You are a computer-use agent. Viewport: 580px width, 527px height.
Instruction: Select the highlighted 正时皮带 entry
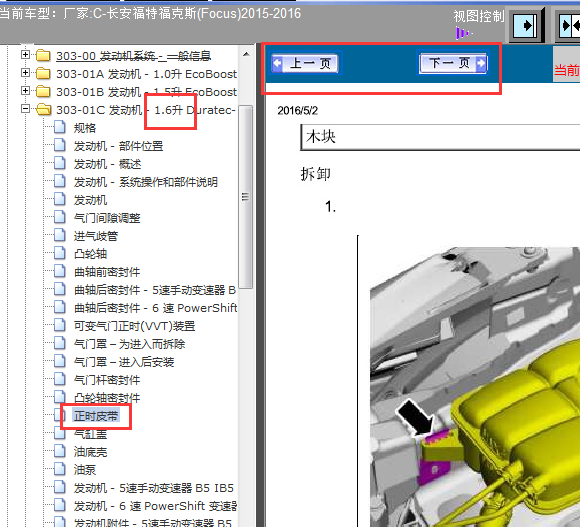point(96,416)
